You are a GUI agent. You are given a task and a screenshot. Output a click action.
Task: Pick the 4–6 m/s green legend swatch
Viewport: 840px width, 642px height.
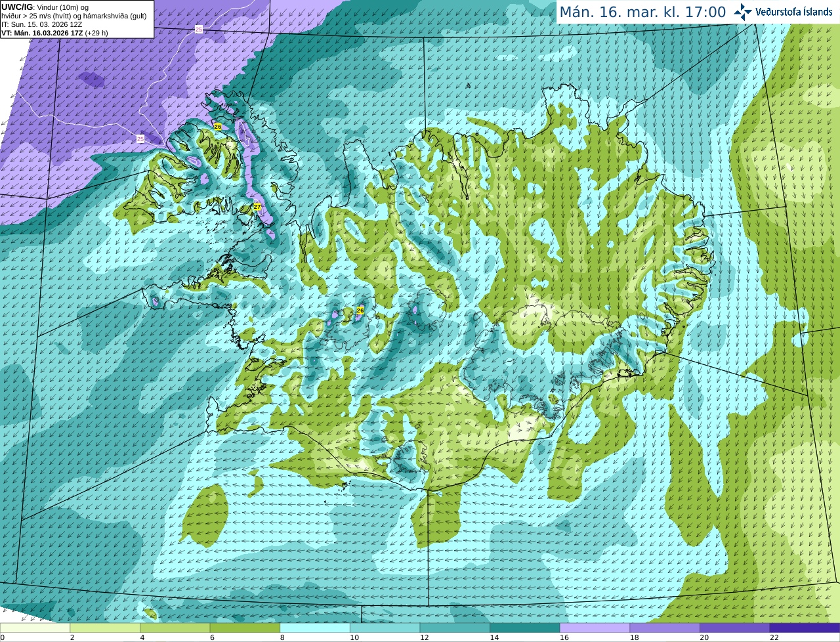[x=175, y=628]
